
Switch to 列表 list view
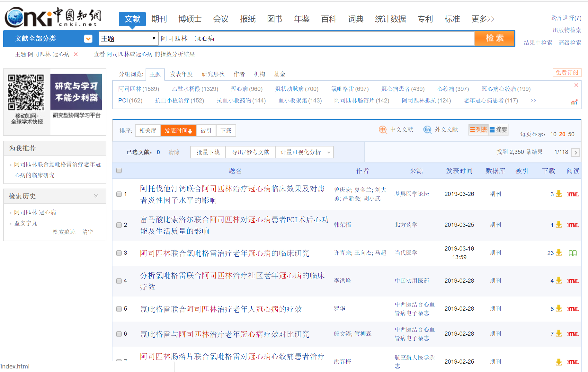pyautogui.click(x=479, y=129)
